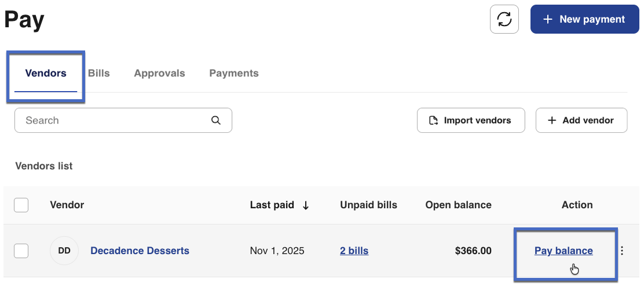Toggle the select-all vendors checkbox
Viewport: 644px width, 286px height.
tap(21, 205)
